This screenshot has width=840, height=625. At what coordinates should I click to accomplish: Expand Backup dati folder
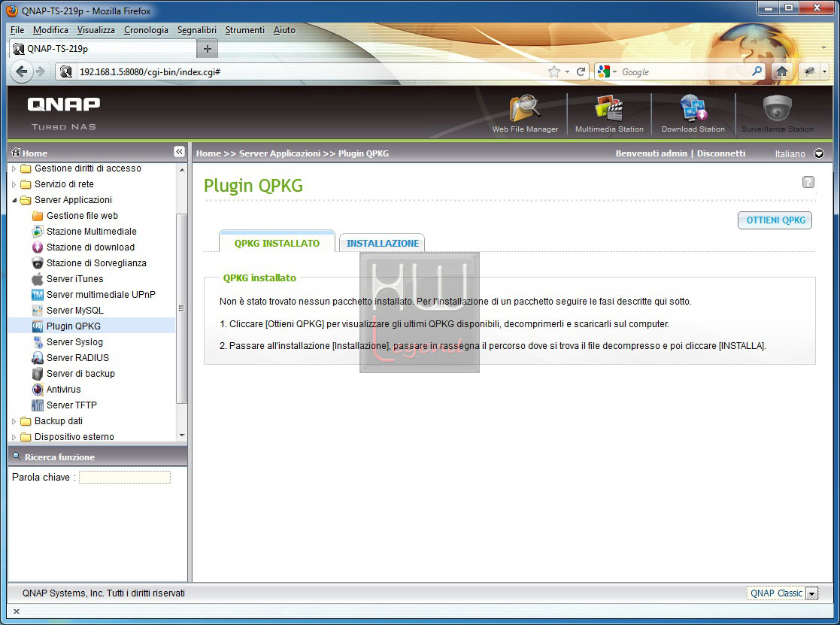click(x=14, y=421)
